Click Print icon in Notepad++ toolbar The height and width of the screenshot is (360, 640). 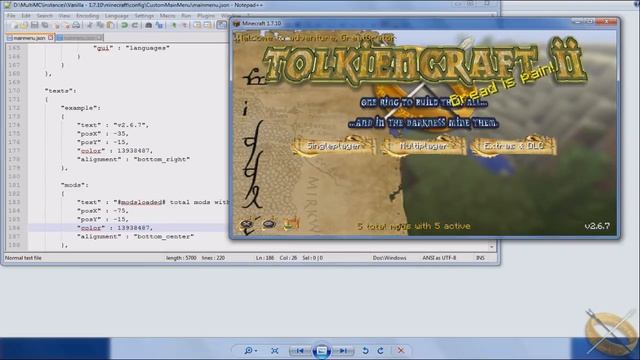(76, 25)
